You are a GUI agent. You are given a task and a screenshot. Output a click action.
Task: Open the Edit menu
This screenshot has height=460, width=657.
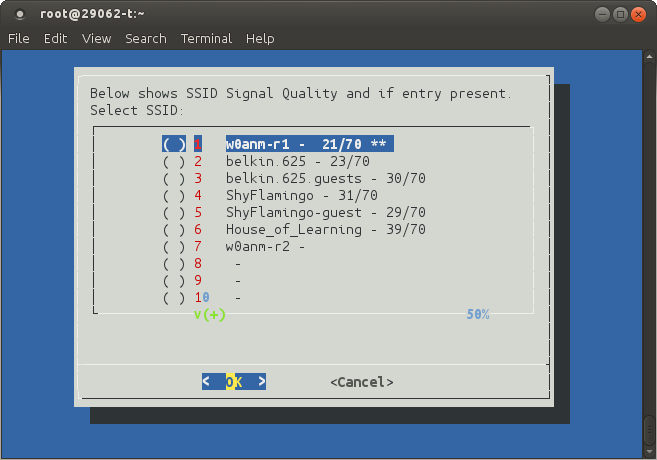point(55,38)
